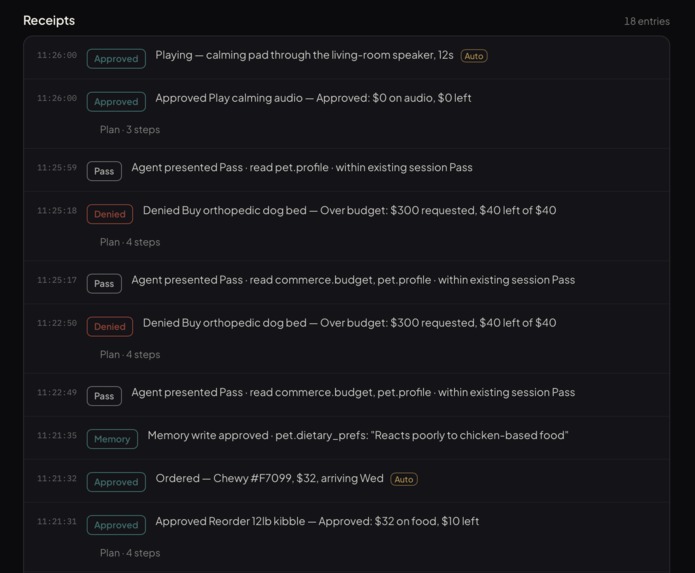Viewport: 695px width, 573px height.
Task: Click the Pass badge on the 11:25:17 row
Action: pyautogui.click(x=104, y=284)
